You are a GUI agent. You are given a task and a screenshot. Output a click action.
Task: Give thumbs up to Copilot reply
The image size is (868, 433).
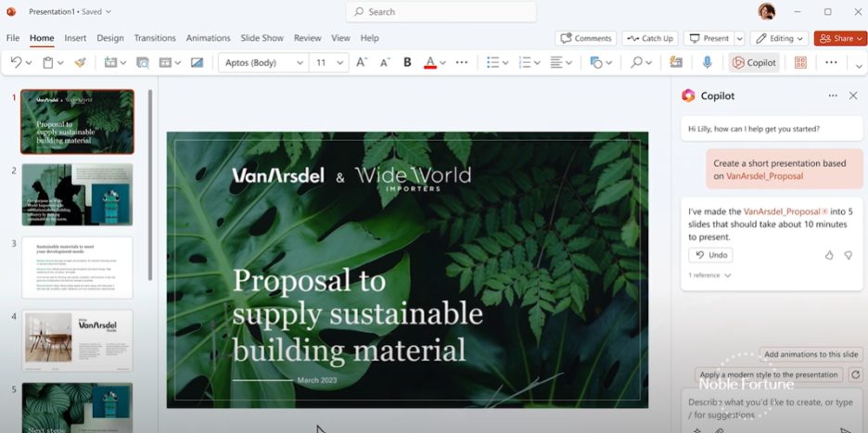pos(829,255)
